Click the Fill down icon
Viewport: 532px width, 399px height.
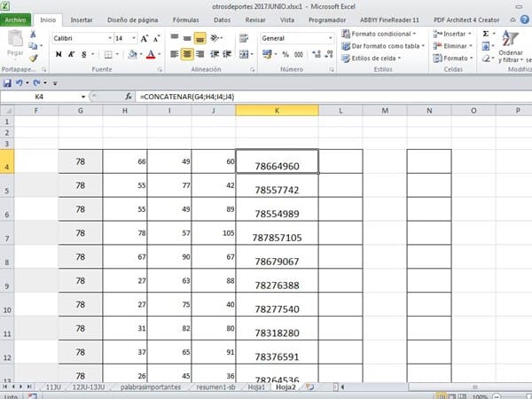(486, 46)
